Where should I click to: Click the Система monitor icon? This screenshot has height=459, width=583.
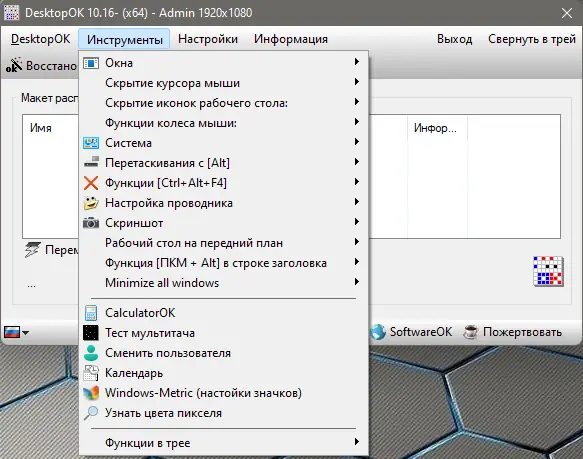click(91, 143)
